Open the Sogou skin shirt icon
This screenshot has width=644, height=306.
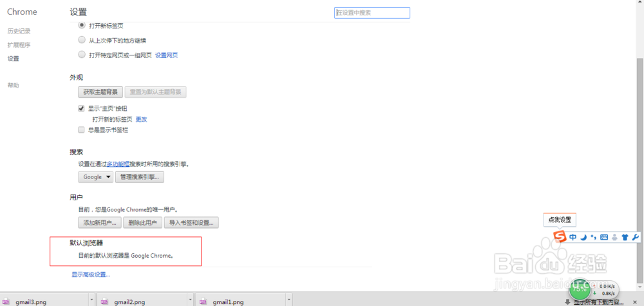tap(625, 237)
